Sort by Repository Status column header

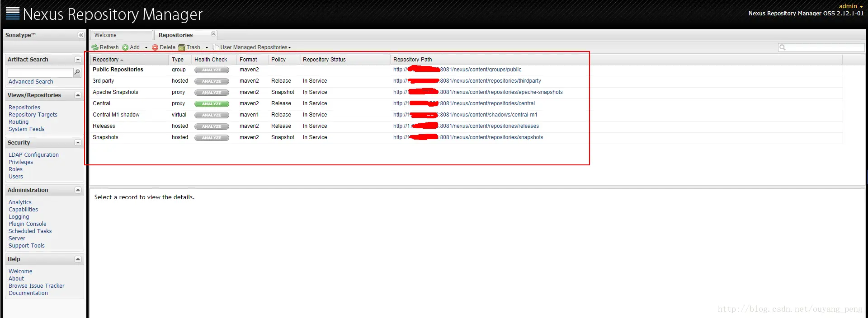coord(345,60)
